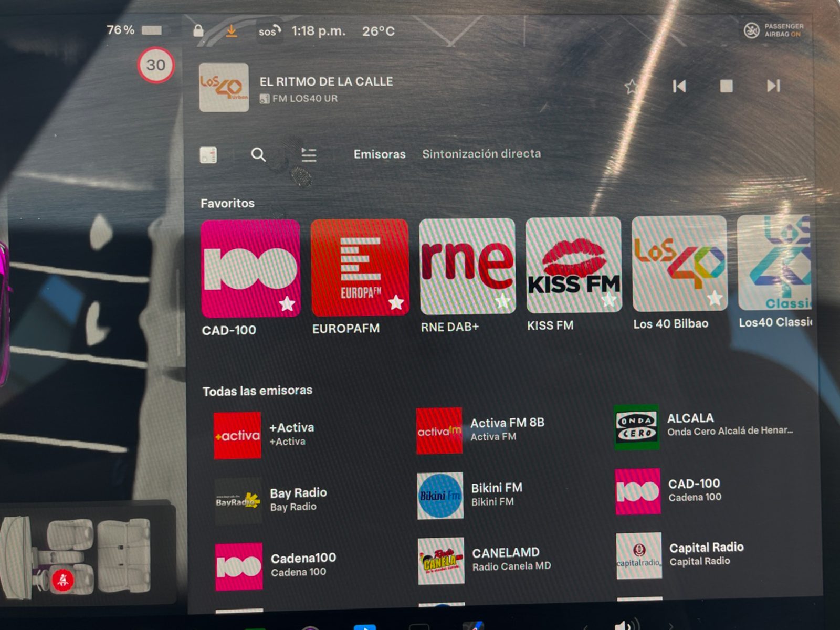Play RNE DAB+ favorite tile

click(467, 266)
